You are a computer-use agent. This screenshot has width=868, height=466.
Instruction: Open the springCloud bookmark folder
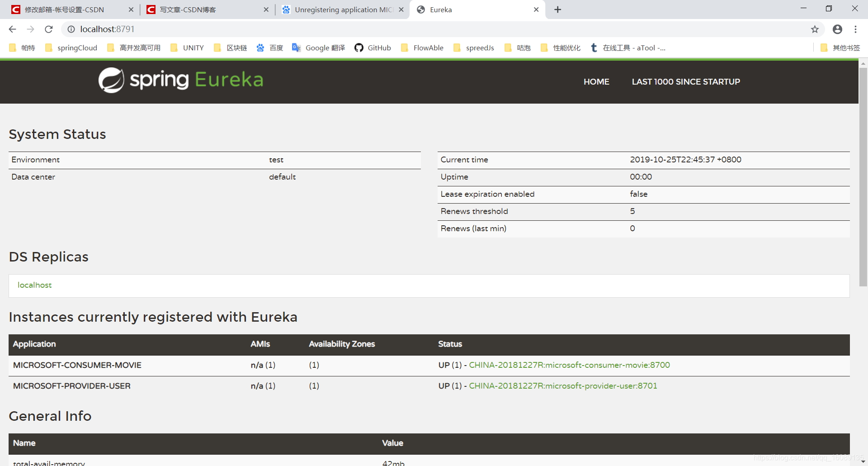tap(71, 48)
